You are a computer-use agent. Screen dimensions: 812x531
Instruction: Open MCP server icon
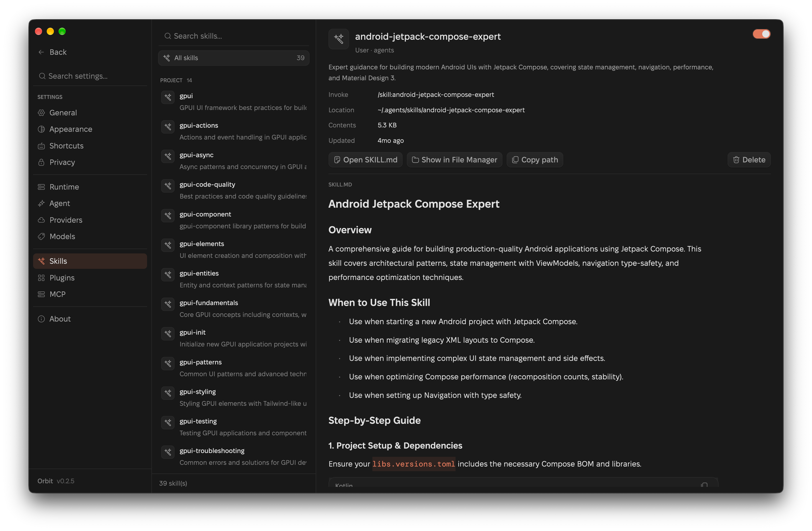tap(41, 294)
